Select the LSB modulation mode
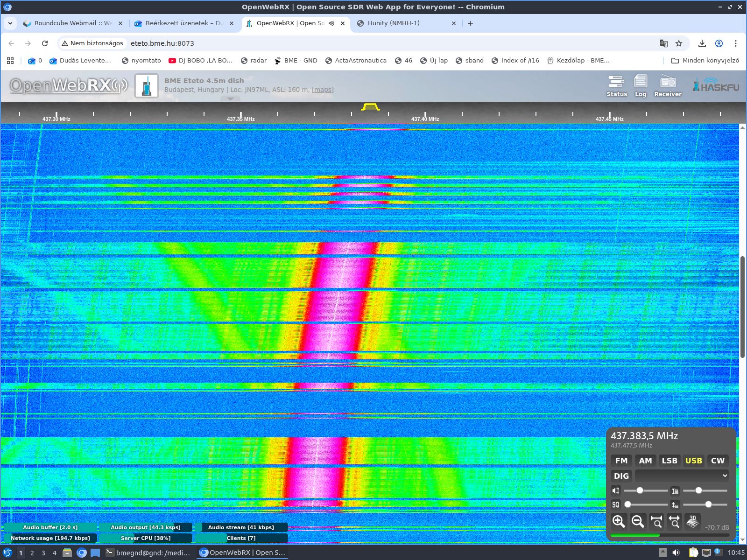 coord(669,461)
